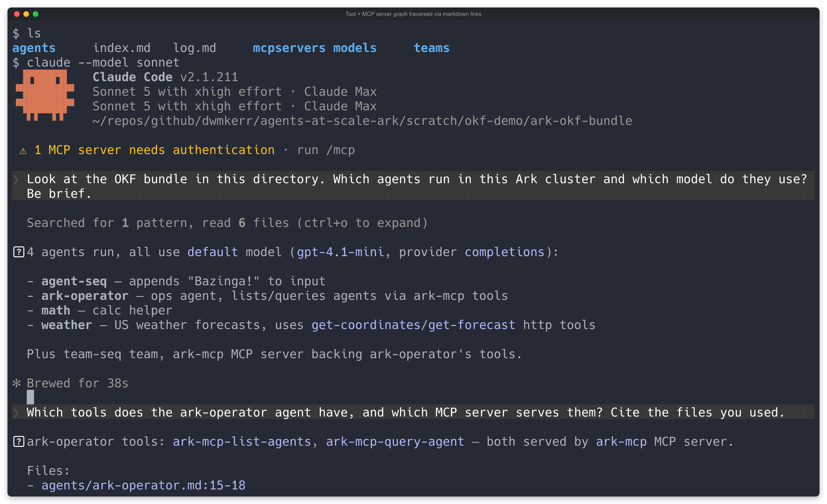The width and height of the screenshot is (827, 504).
Task: Click the 'log.md' file name
Action: pos(195,48)
